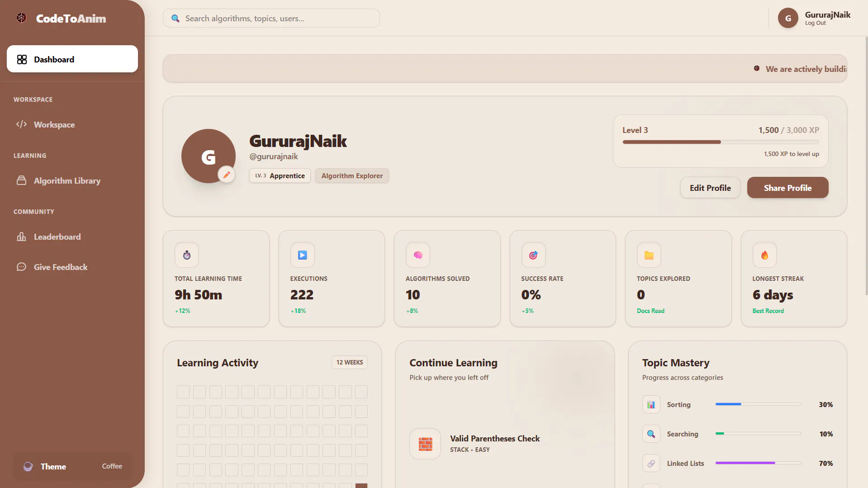This screenshot has height=488, width=868.
Task: Click the Dashboard grid icon
Action: click(x=22, y=59)
